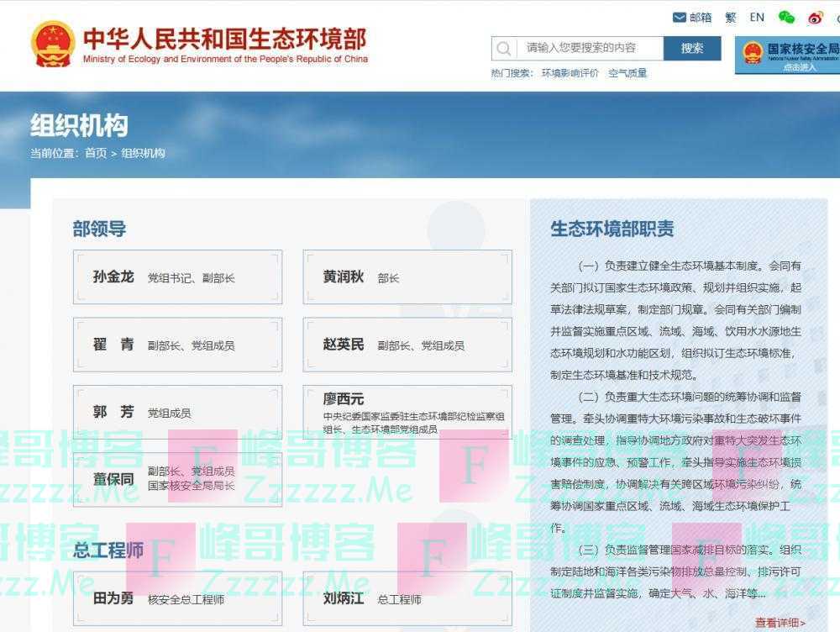
Task: Open the Weibo icon in header
Action: click(x=816, y=18)
